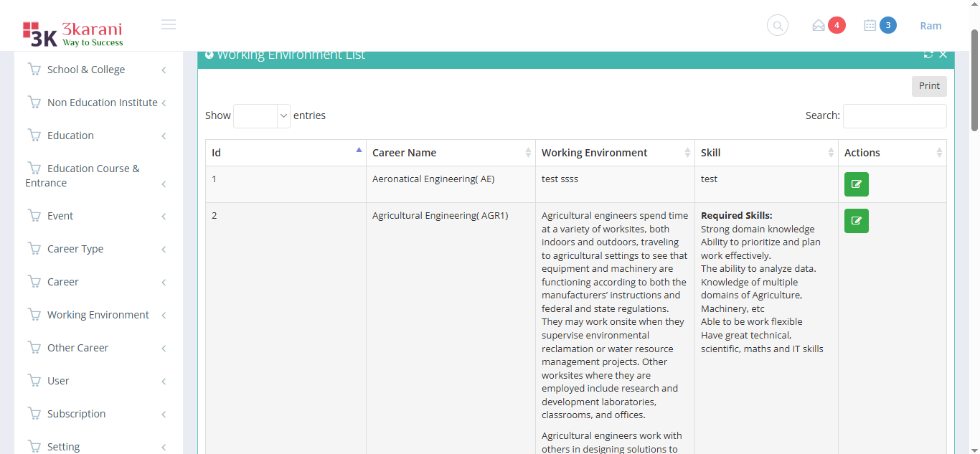Select Other Career in the sidebar
This screenshot has height=454, width=980.
pyautogui.click(x=77, y=348)
